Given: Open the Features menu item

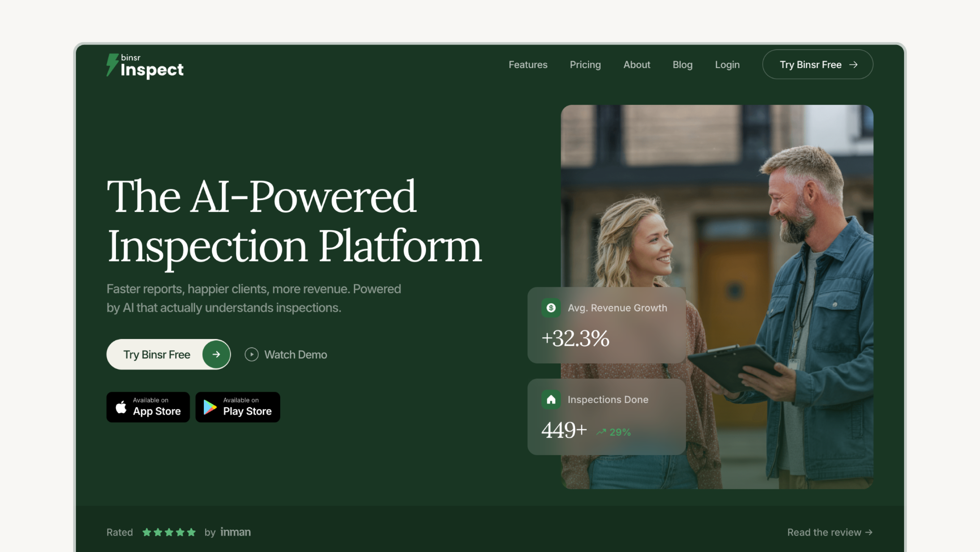Looking at the screenshot, I should [528, 65].
